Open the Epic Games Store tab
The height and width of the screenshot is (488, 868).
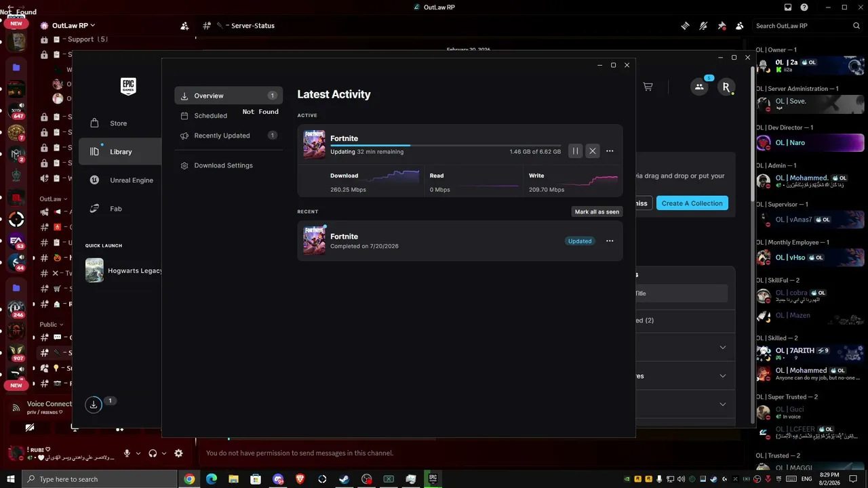(119, 123)
